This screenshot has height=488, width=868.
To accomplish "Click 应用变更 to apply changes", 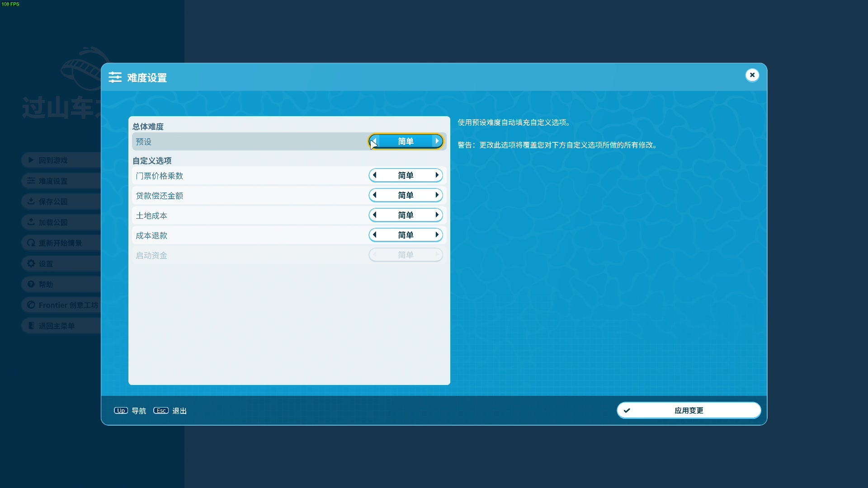I will click(x=689, y=410).
